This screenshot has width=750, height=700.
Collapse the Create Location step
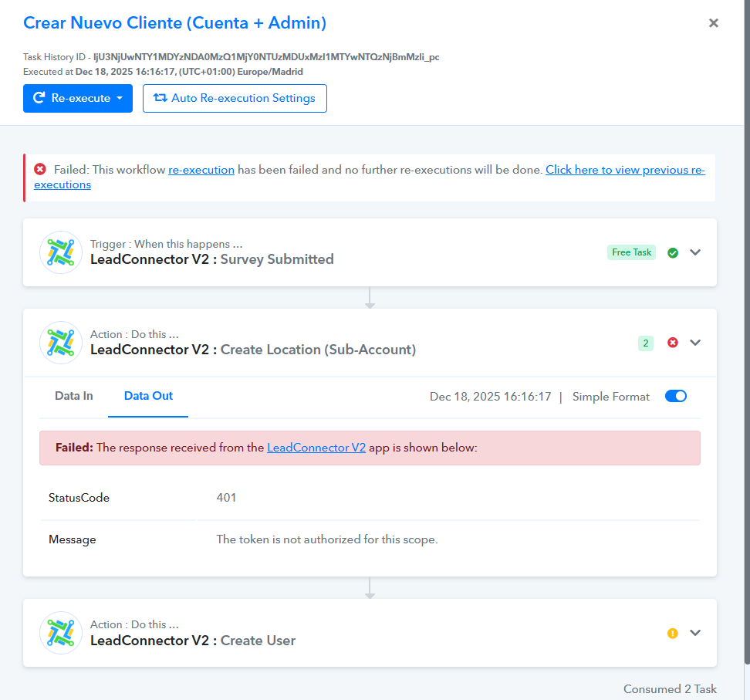click(695, 343)
